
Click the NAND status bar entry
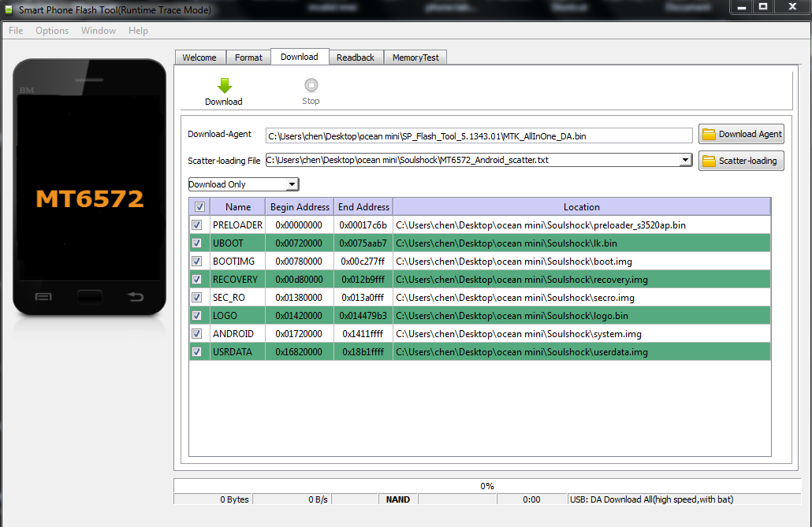tap(397, 499)
